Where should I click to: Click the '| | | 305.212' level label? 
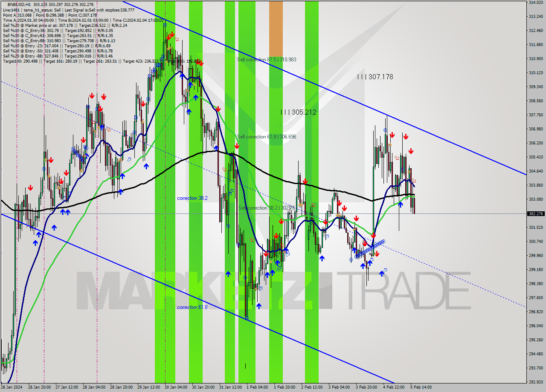299,112
